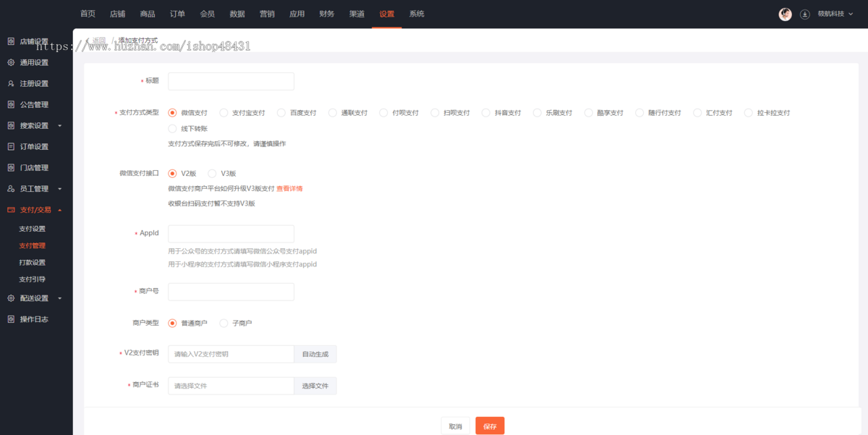Open the 查看详情 link
868x435 pixels.
point(289,188)
